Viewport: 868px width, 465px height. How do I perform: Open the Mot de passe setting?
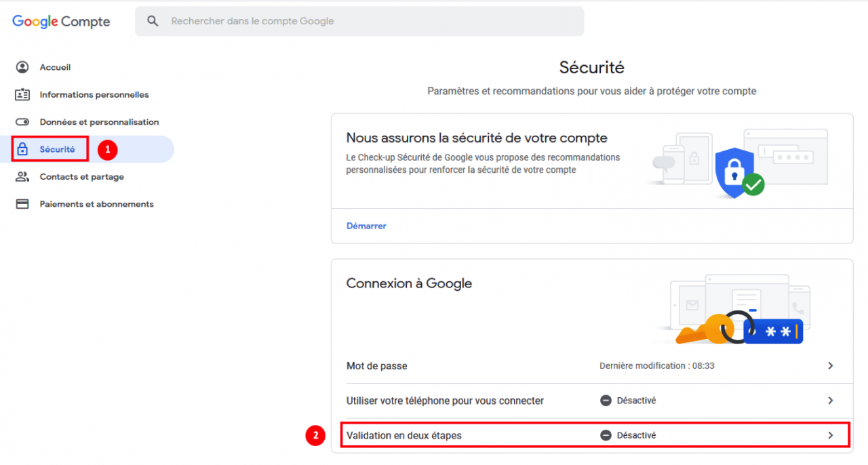[377, 366]
